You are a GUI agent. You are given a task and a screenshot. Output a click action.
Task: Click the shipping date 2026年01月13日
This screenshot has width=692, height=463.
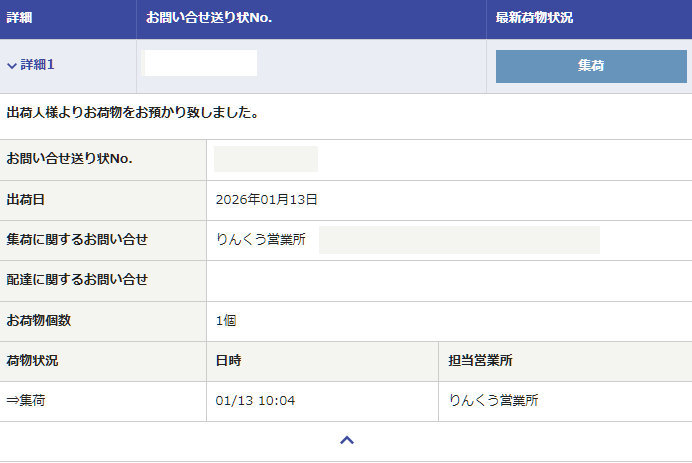266,200
